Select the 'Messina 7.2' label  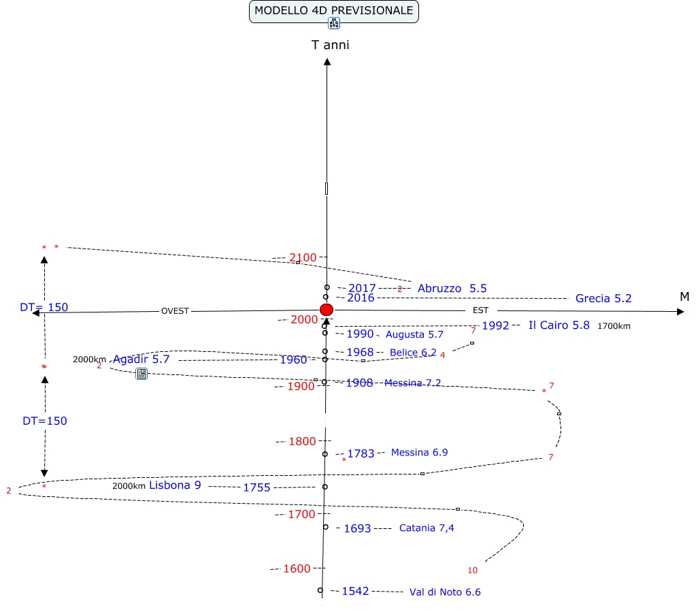point(412,383)
